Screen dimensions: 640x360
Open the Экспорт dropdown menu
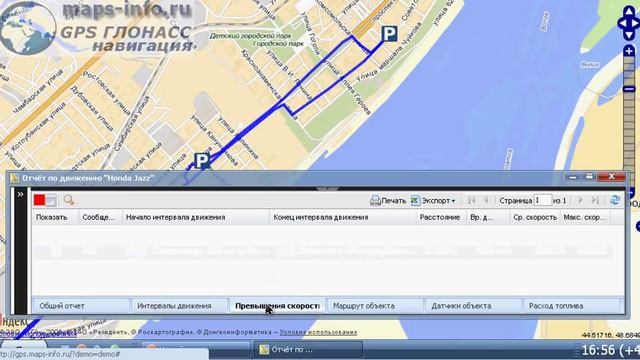tap(433, 201)
